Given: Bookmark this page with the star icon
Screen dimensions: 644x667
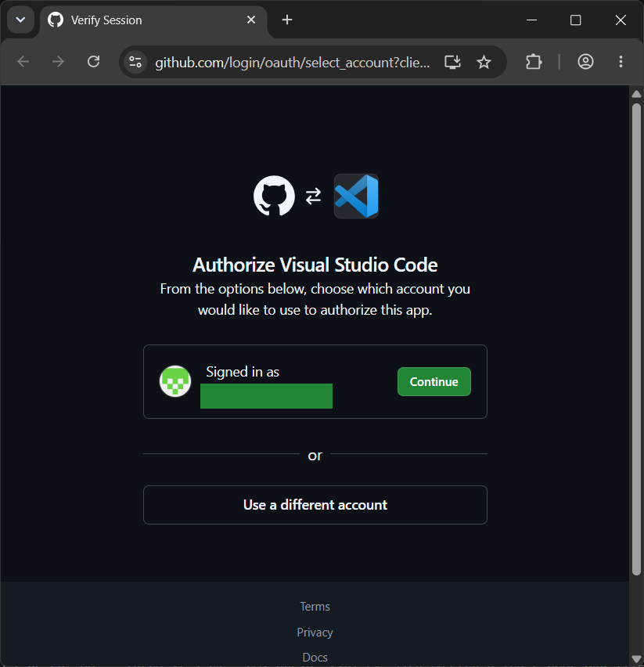Looking at the screenshot, I should (x=484, y=62).
